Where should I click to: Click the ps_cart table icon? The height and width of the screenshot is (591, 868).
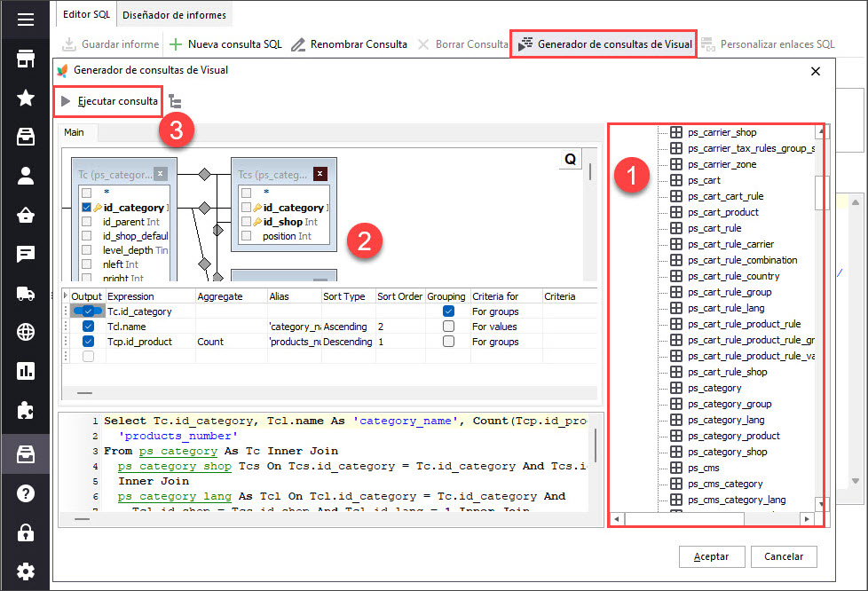pos(676,180)
